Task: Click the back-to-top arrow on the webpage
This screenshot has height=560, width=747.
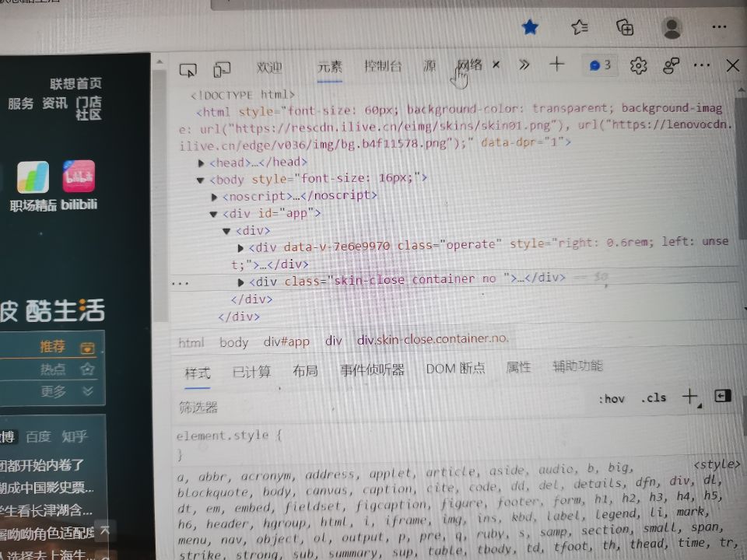Action: click(x=105, y=530)
